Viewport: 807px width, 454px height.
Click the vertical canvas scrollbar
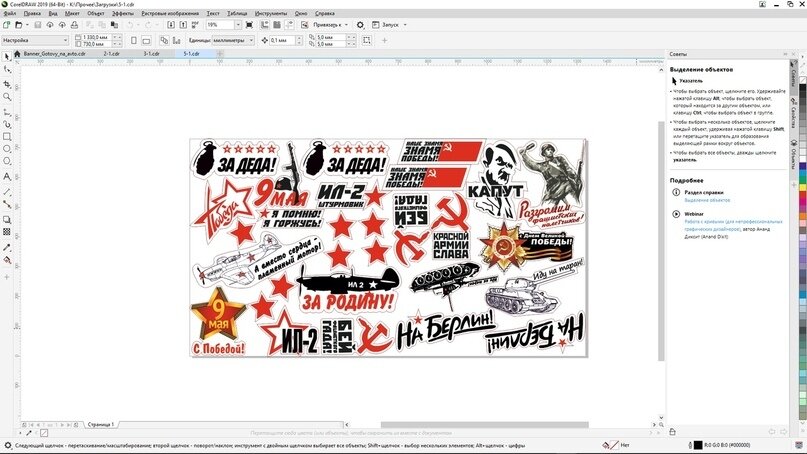(x=661, y=241)
